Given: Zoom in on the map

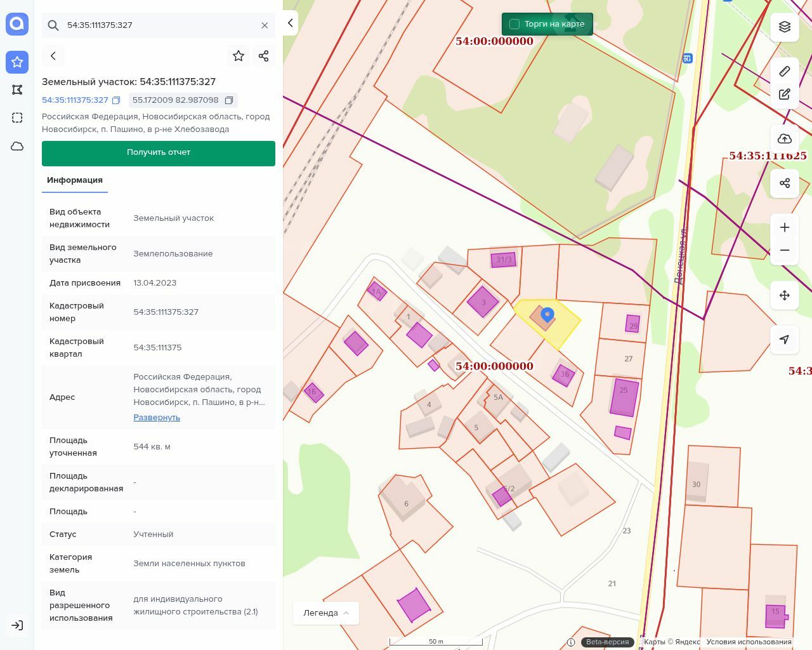Looking at the screenshot, I should [x=785, y=227].
